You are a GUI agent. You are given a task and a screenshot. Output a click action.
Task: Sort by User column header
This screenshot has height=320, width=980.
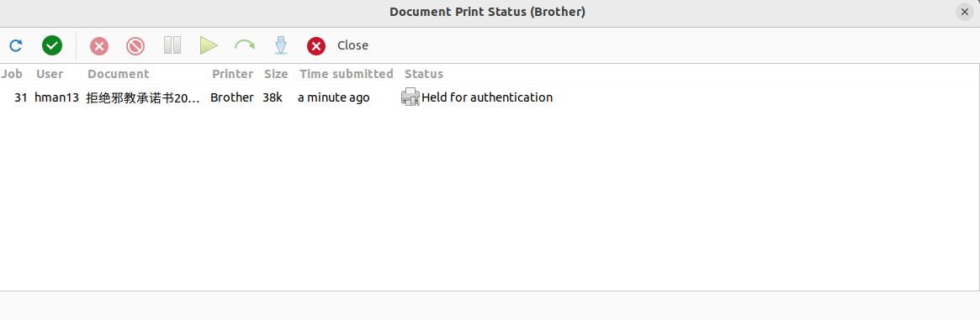click(50, 74)
